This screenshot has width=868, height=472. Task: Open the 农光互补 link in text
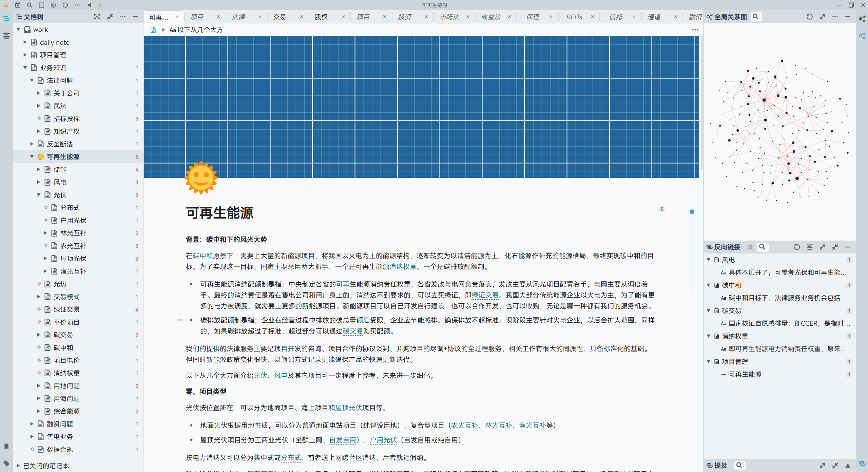click(x=465, y=426)
